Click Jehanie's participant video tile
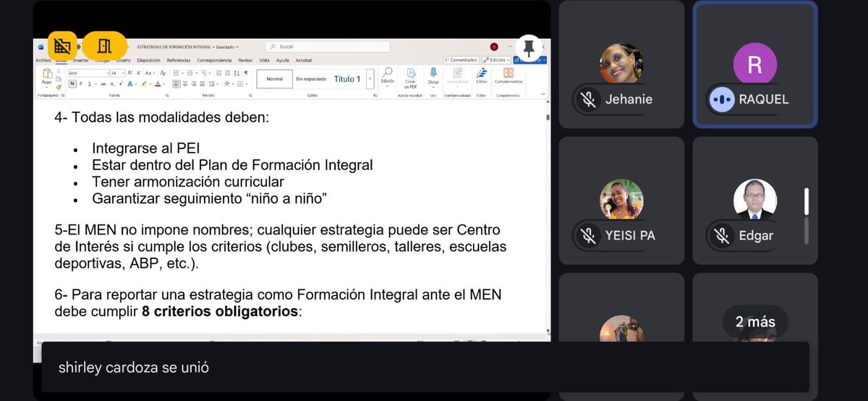The width and height of the screenshot is (868, 401). click(x=622, y=64)
